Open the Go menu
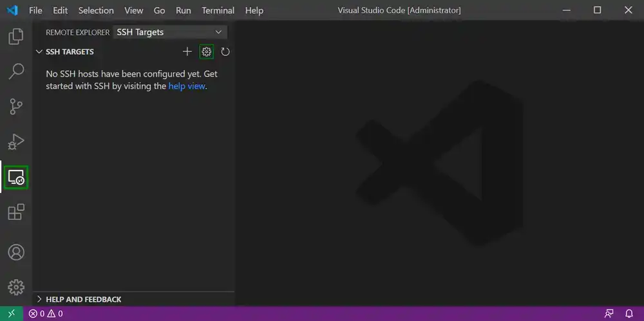The height and width of the screenshot is (321, 644). coord(159,10)
